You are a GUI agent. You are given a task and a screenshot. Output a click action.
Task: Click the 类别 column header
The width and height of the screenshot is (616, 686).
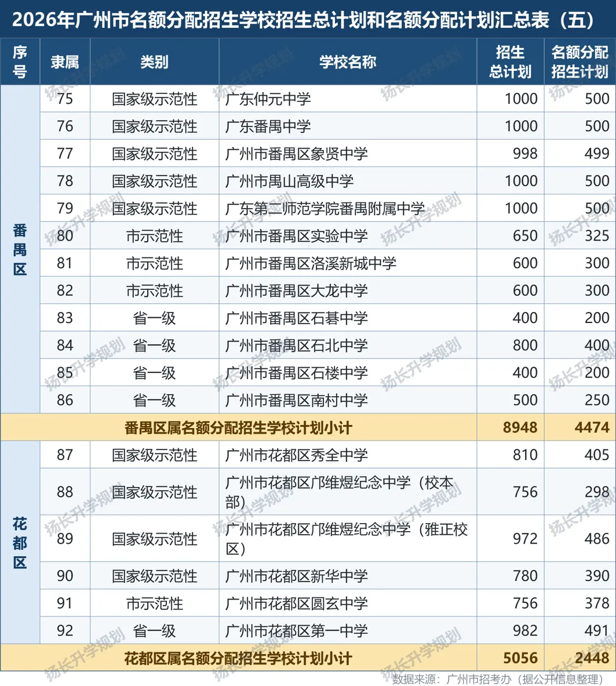154,62
